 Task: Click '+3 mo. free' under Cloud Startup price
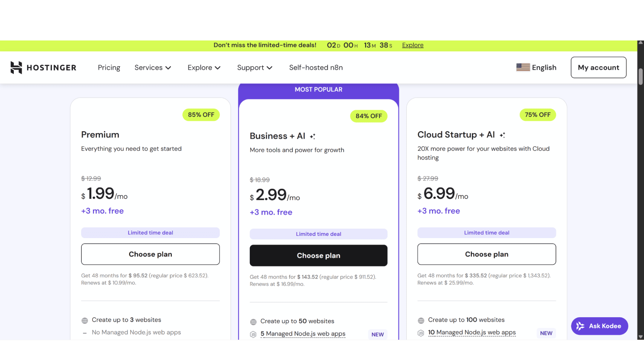pyautogui.click(x=439, y=211)
